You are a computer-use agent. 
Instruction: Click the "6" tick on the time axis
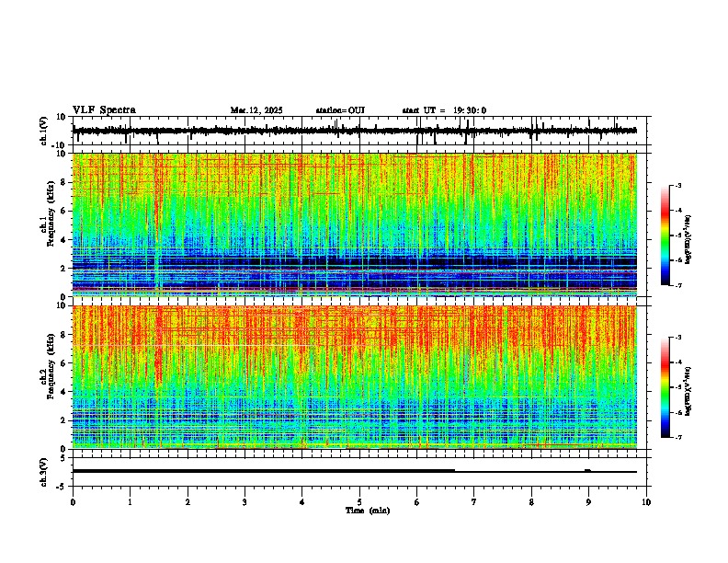[417, 501]
